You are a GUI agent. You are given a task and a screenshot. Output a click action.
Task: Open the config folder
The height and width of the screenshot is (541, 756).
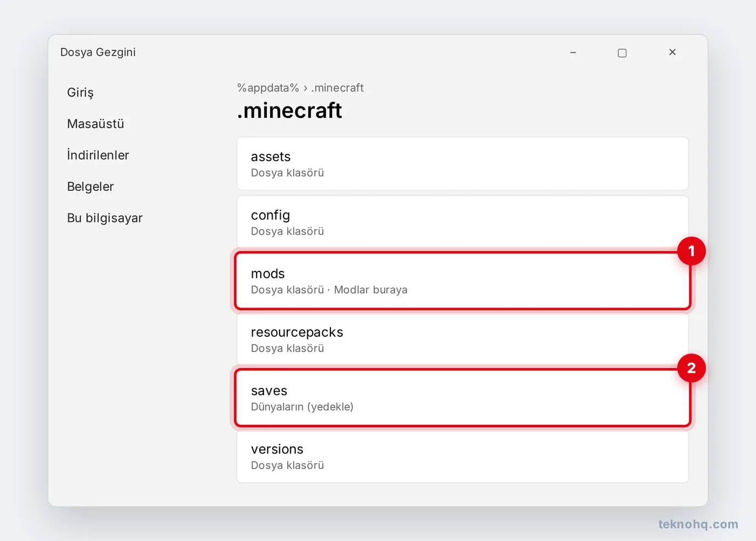click(463, 222)
